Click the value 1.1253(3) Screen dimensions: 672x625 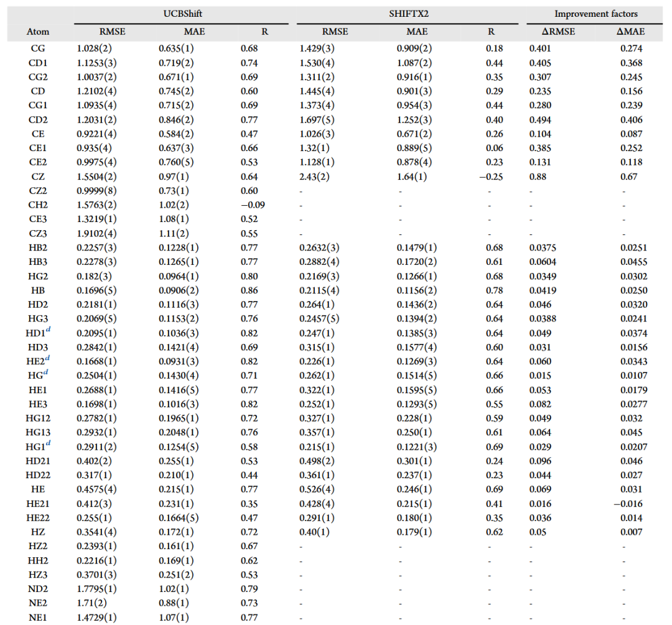pos(96,63)
